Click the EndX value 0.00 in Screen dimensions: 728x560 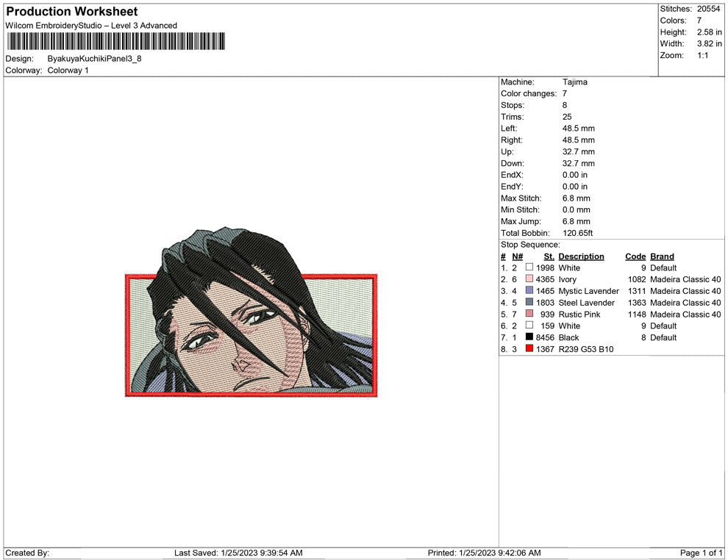click(575, 175)
